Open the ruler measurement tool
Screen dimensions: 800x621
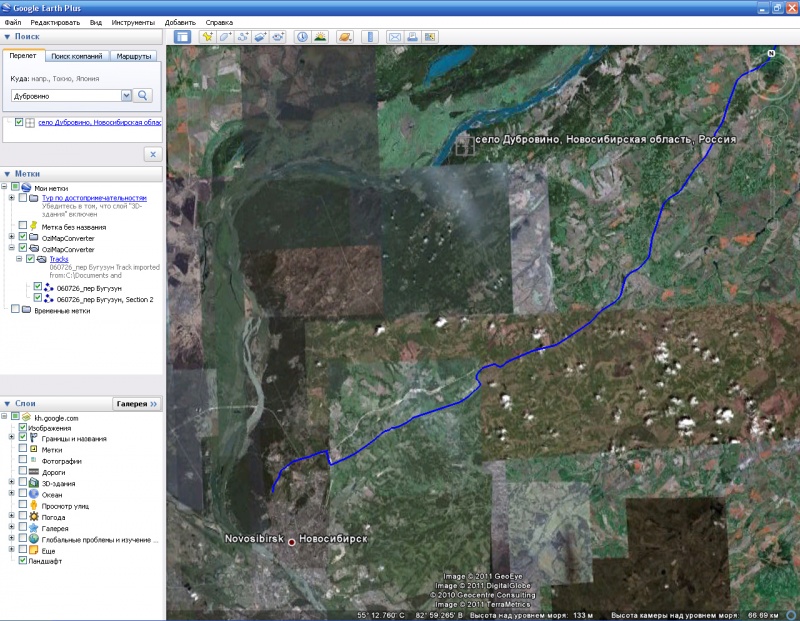(x=370, y=37)
